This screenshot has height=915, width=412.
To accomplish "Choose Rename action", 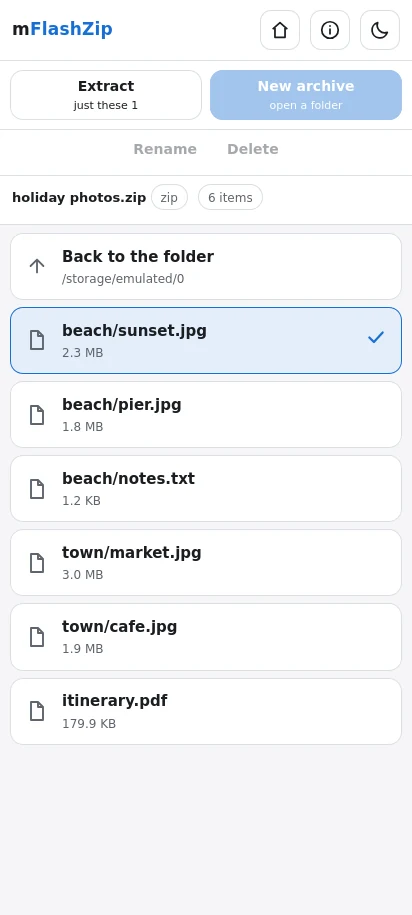I will (x=165, y=149).
